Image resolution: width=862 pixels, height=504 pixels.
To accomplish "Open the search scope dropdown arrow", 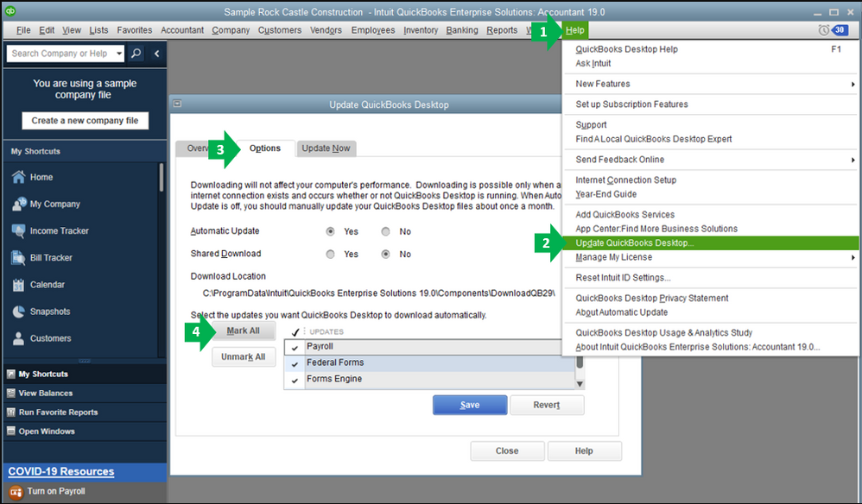I will tap(119, 54).
